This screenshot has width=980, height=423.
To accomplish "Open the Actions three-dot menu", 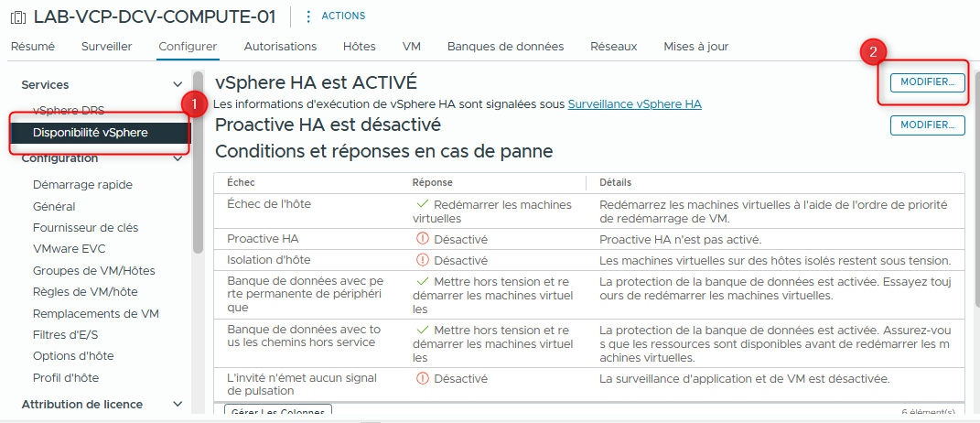I will [307, 16].
